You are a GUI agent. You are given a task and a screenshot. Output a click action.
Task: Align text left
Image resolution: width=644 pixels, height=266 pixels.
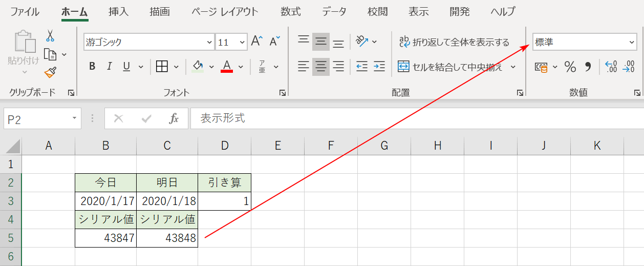[x=304, y=66]
